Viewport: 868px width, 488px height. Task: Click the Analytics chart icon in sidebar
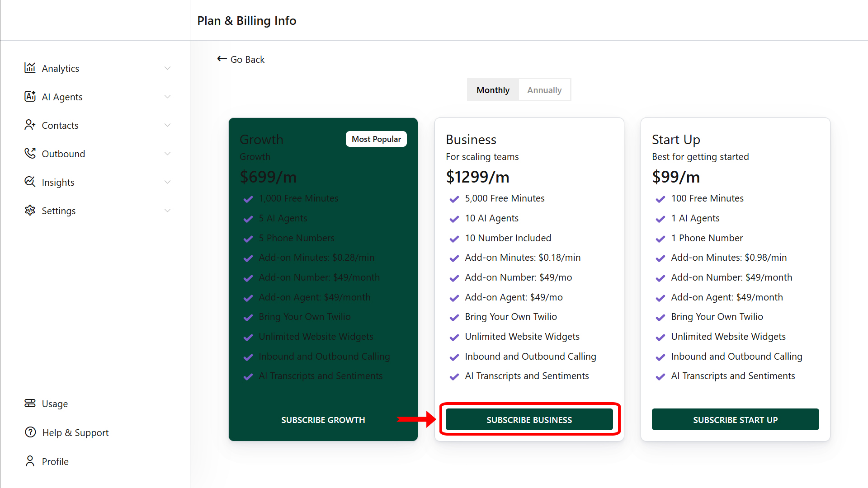(x=30, y=68)
